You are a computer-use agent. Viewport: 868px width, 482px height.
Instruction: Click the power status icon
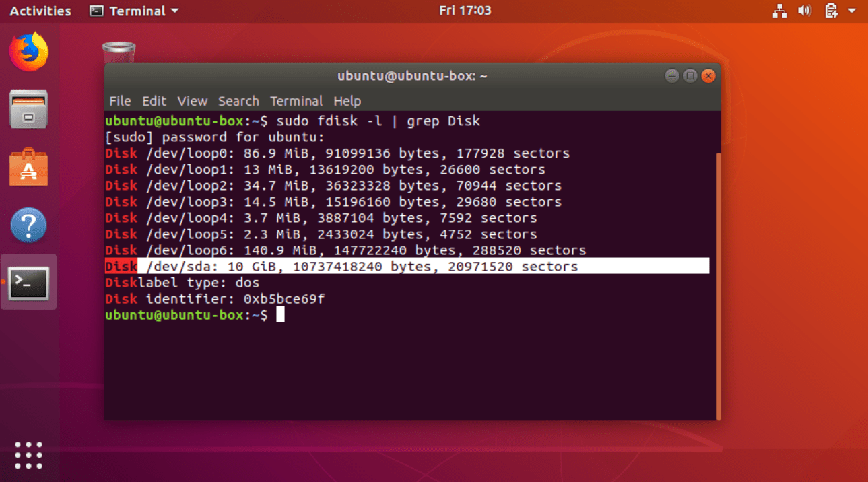point(831,11)
